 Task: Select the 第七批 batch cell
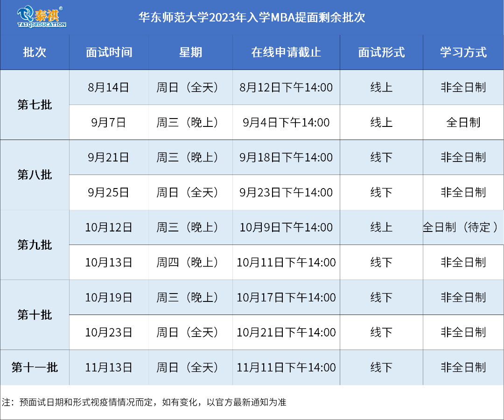(35, 105)
